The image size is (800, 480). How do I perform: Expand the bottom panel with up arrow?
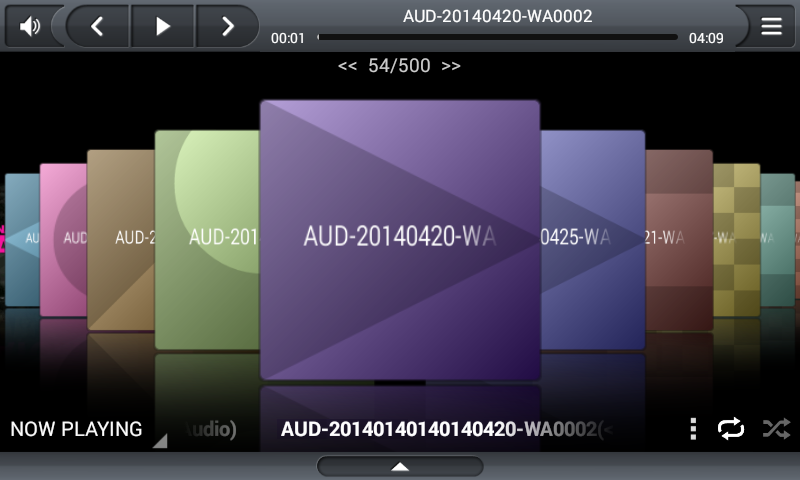[400, 466]
